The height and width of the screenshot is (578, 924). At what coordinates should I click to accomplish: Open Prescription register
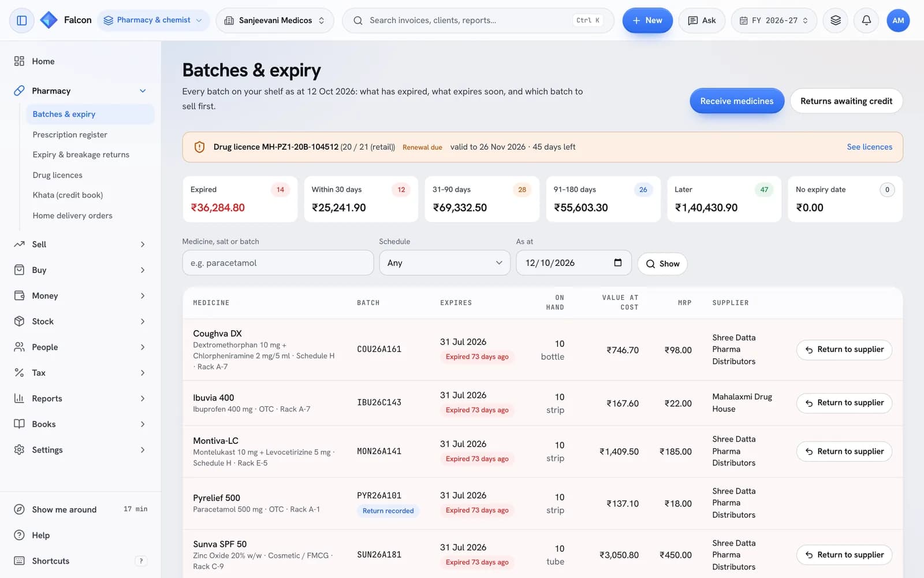90,135
